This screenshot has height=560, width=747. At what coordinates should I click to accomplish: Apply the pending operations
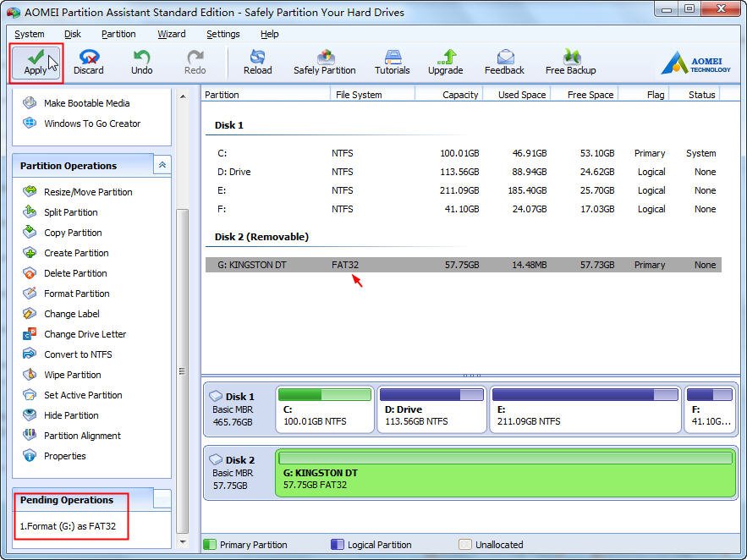tap(36, 63)
